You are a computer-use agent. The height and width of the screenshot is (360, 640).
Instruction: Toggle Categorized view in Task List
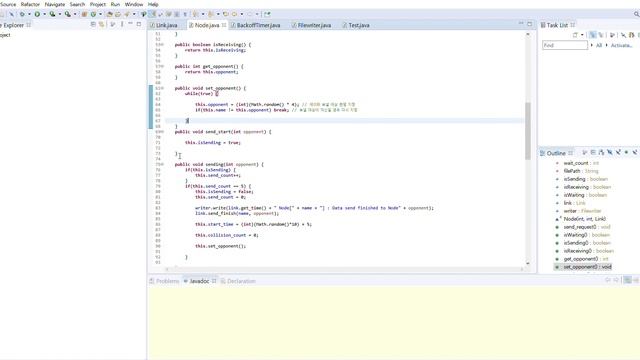point(593,35)
